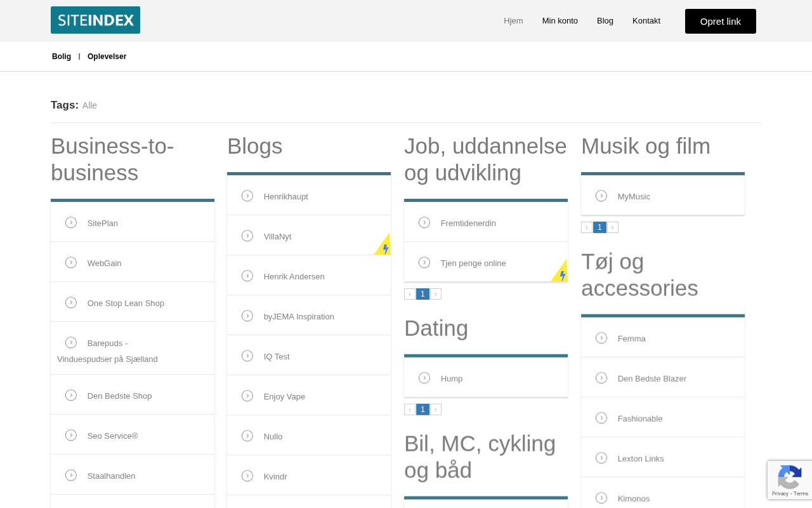The image size is (812, 508).
Task: Click the SITEINDEX logo
Action: 95,20
